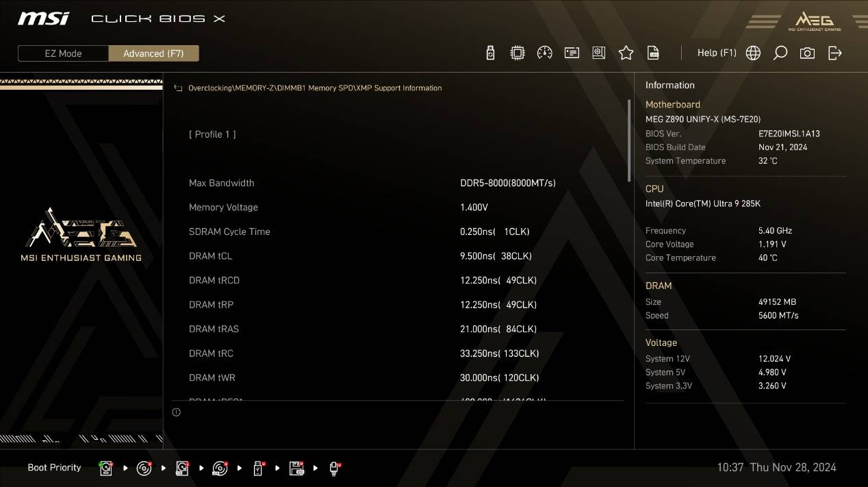Click the vertical scrollbar in XMP panel
This screenshot has height=487, width=868.
coord(629,140)
